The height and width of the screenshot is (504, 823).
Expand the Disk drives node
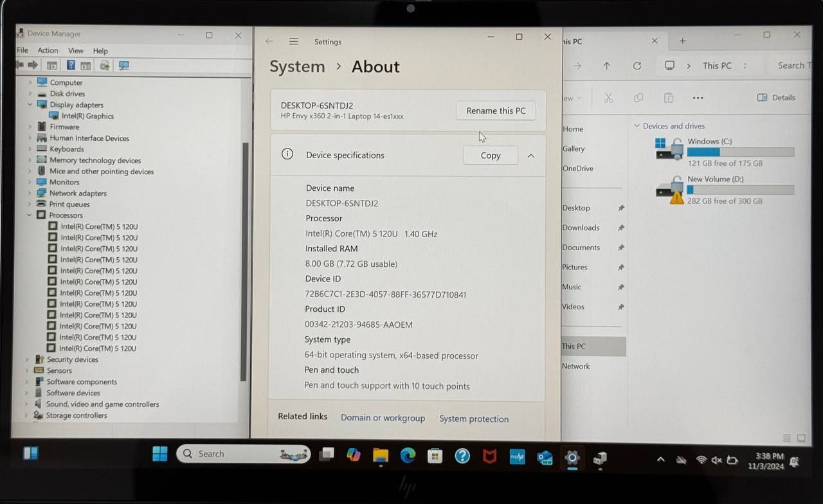30,94
